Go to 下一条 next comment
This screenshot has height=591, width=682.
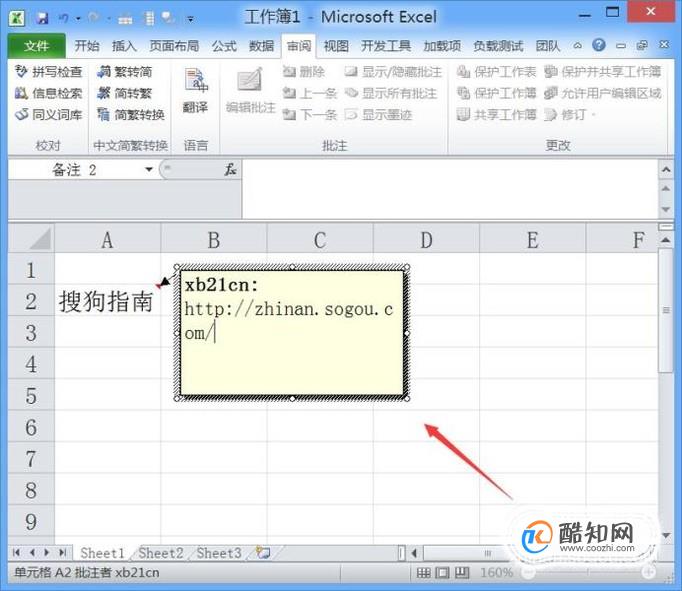pos(310,114)
